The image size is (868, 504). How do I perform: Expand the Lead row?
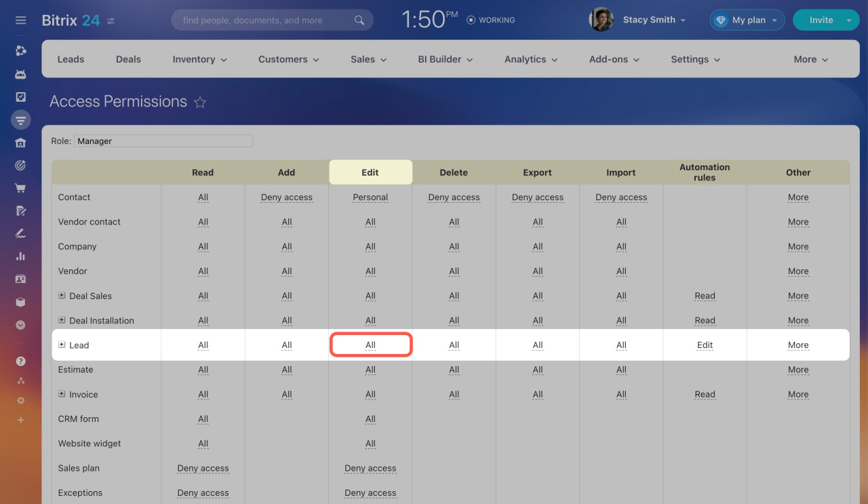click(x=62, y=345)
